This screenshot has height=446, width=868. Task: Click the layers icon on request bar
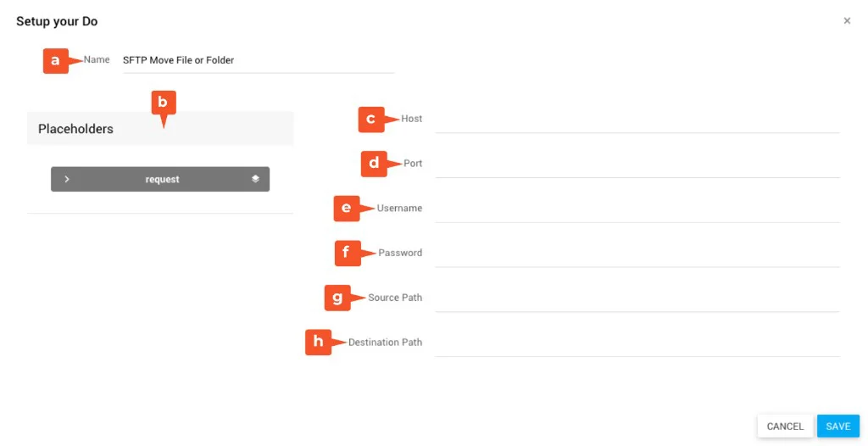255,179
